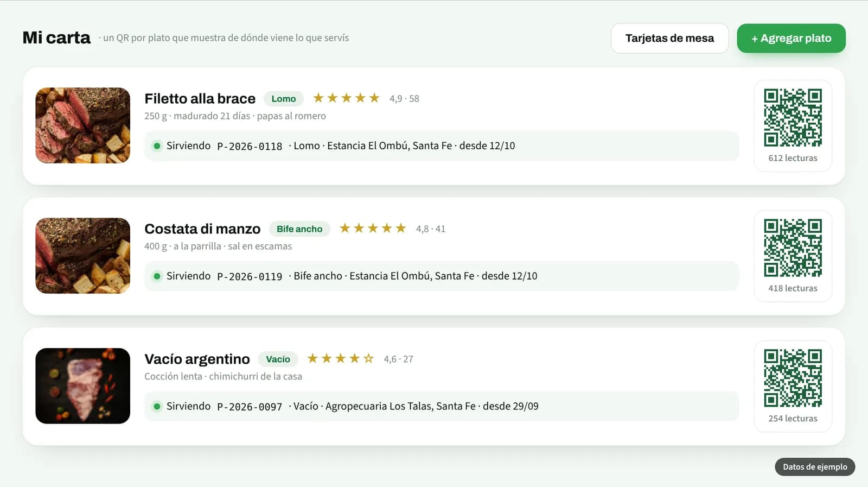Click the description Cocción lenta · chimichurri de la casa

point(223,376)
